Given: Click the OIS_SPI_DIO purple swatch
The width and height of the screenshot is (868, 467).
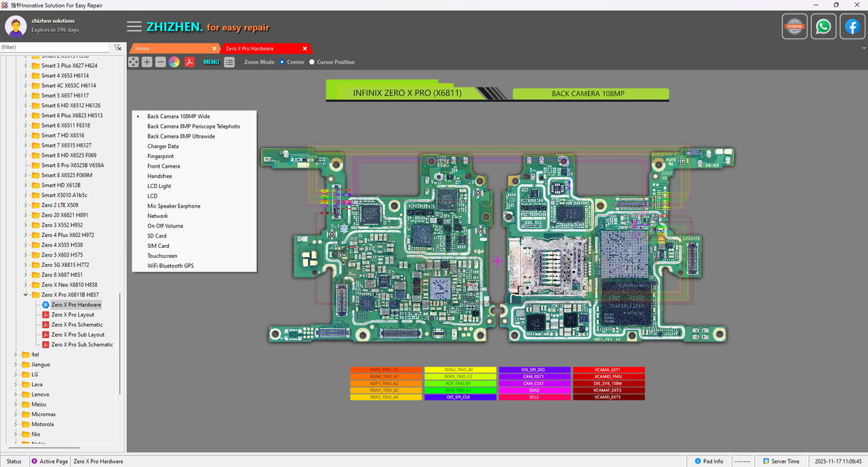Looking at the screenshot, I should click(533, 370).
